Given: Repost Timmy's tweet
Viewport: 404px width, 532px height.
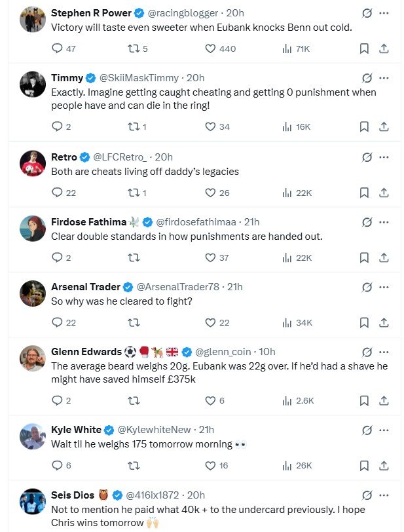Looking at the screenshot, I should [x=134, y=126].
